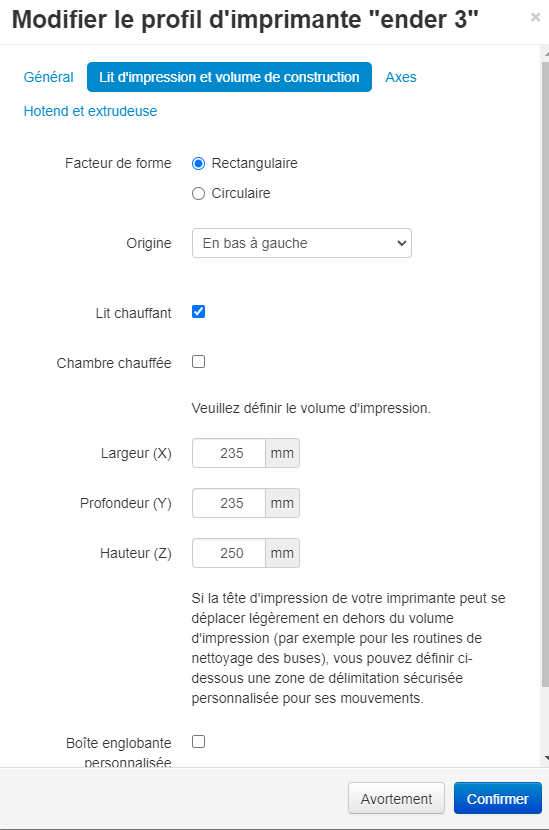Enable Boîte englobante personnalisée checkbox
The height and width of the screenshot is (830, 549).
point(199,742)
